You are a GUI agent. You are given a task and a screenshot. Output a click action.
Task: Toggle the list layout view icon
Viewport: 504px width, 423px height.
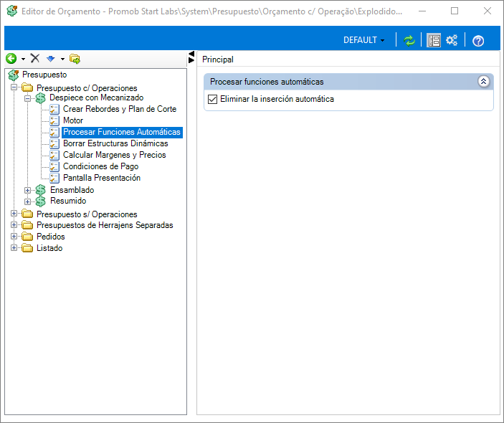[434, 41]
